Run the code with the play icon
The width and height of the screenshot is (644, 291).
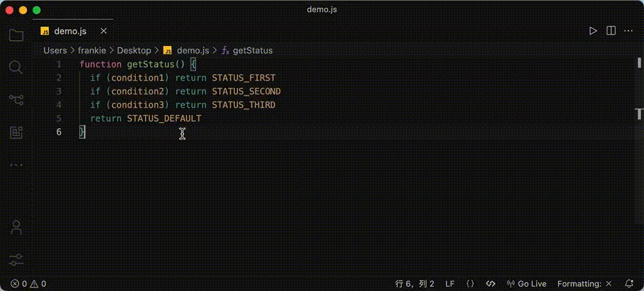pos(593,31)
